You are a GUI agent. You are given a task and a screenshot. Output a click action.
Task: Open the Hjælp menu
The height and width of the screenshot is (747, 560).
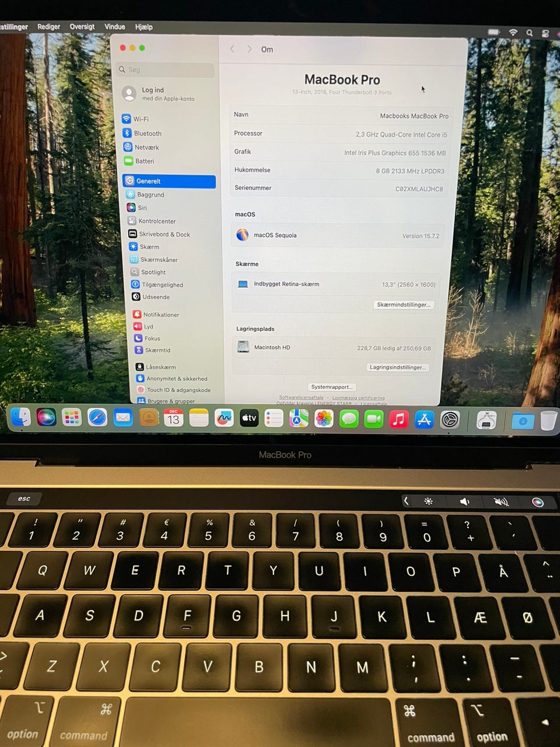144,27
